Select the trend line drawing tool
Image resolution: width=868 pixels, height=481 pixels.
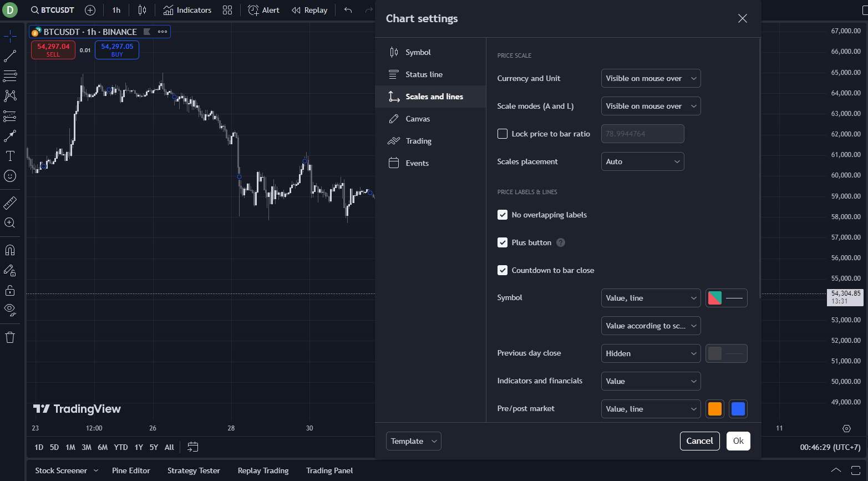[10, 56]
